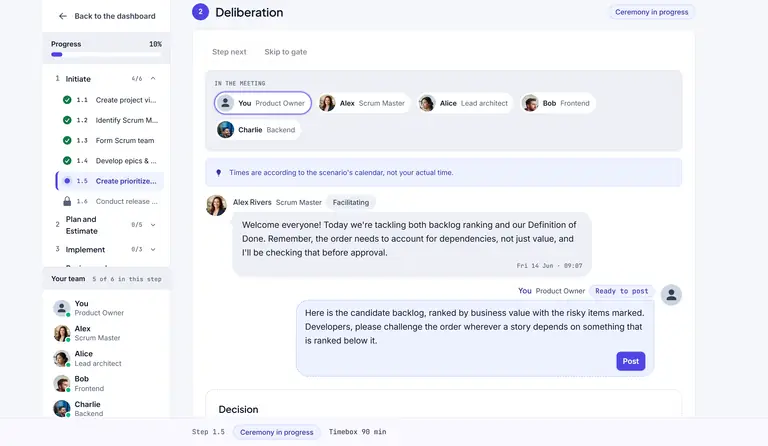Click Alice's avatar in Your team list

[62, 358]
